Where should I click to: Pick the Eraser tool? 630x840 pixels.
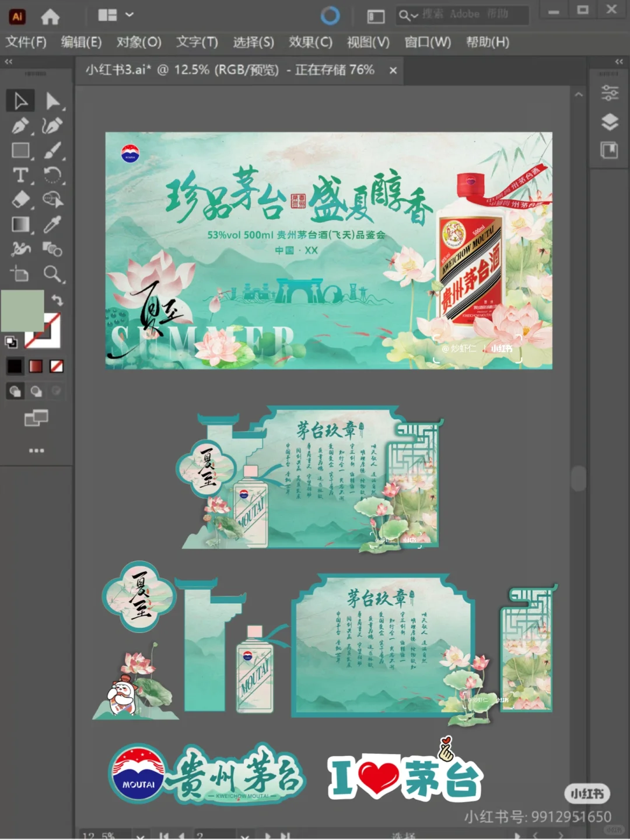[20, 200]
